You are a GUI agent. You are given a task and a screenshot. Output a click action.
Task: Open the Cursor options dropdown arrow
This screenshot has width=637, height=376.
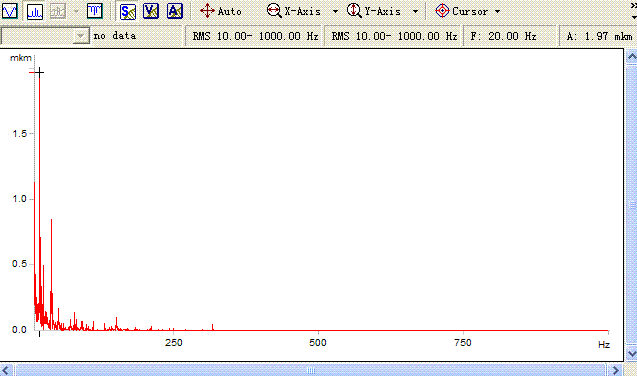click(497, 12)
